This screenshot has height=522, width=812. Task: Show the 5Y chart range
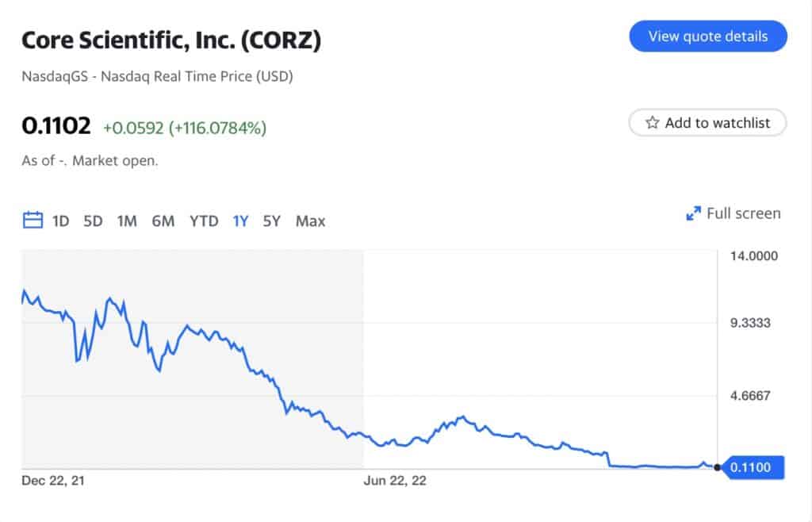[272, 221]
